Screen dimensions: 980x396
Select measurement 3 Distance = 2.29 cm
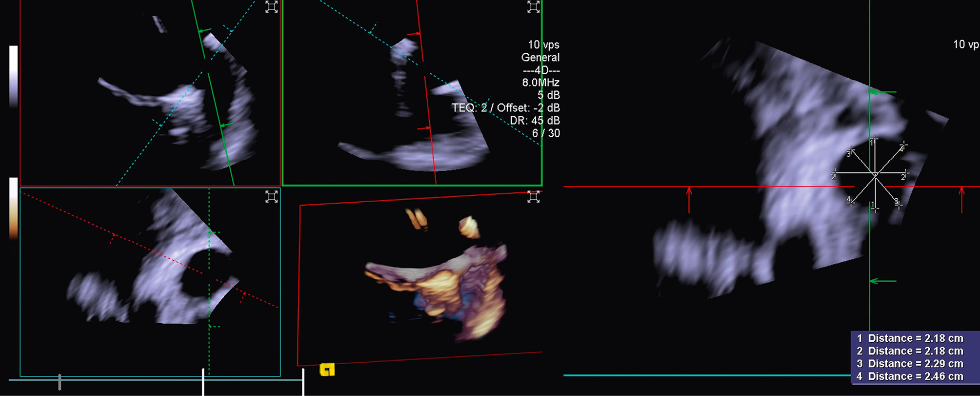910,364
